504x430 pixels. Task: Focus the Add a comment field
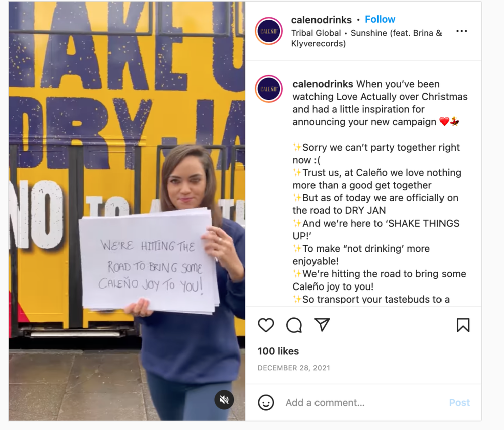coord(363,403)
